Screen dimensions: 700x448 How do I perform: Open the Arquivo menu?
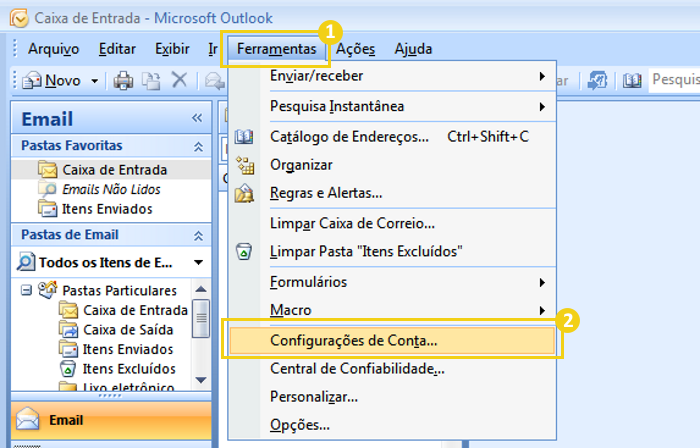coord(54,49)
